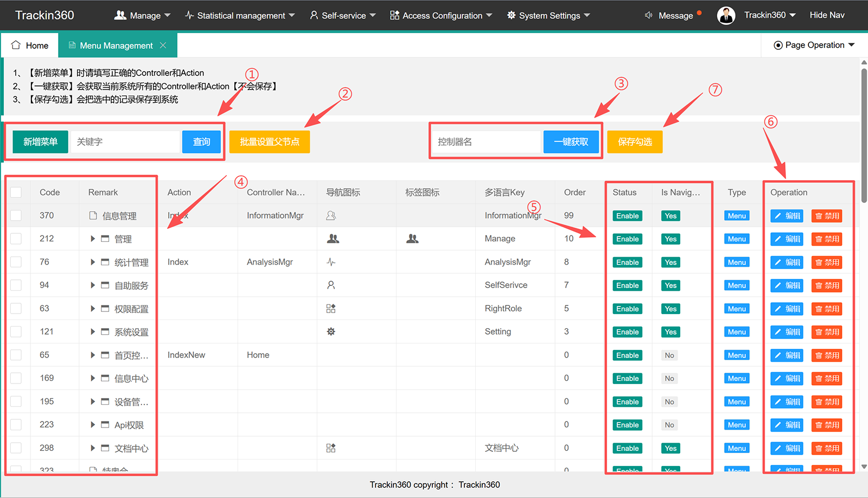The height and width of the screenshot is (498, 868).
Task: Open the Page Operation dropdown
Action: (814, 45)
